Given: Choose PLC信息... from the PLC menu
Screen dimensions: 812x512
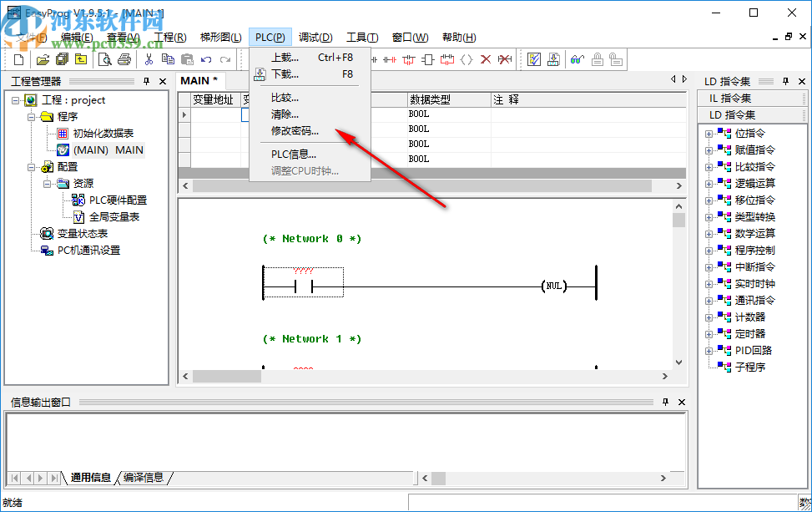Looking at the screenshot, I should coord(310,154).
